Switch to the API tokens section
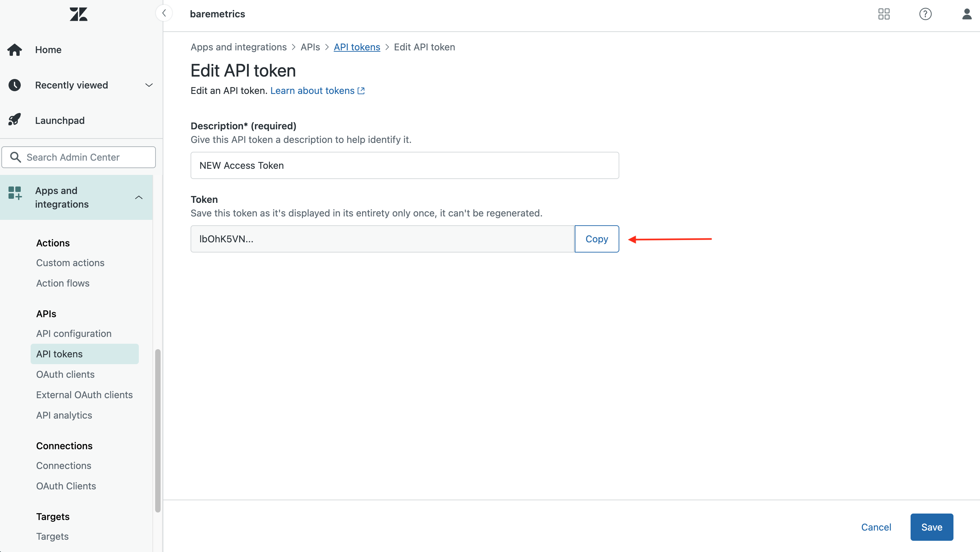 (59, 354)
